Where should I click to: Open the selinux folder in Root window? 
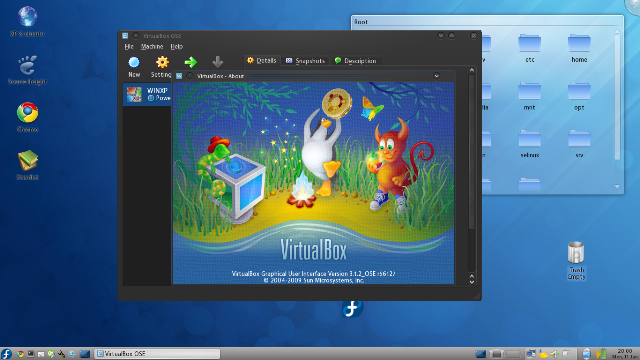(530, 144)
